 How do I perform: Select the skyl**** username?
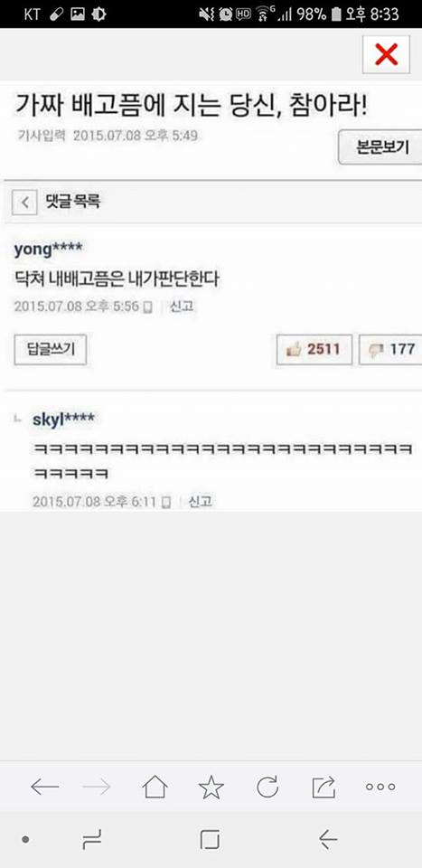tap(63, 419)
